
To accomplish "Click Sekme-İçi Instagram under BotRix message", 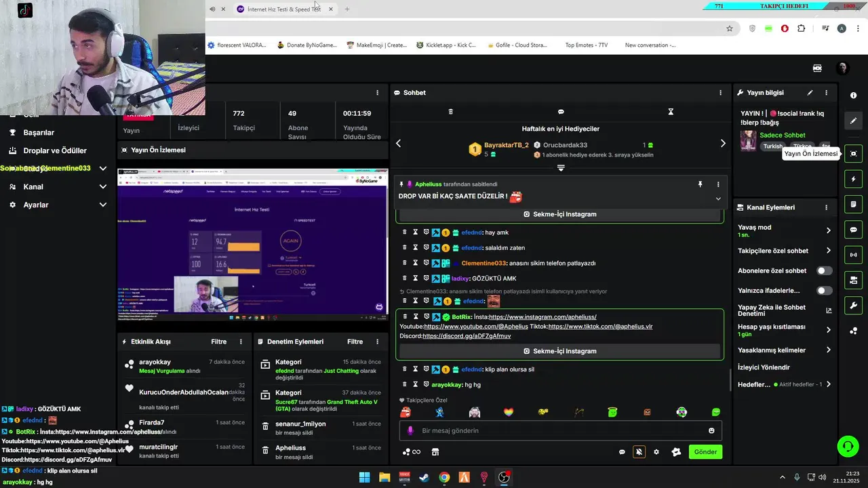I will pyautogui.click(x=559, y=351).
